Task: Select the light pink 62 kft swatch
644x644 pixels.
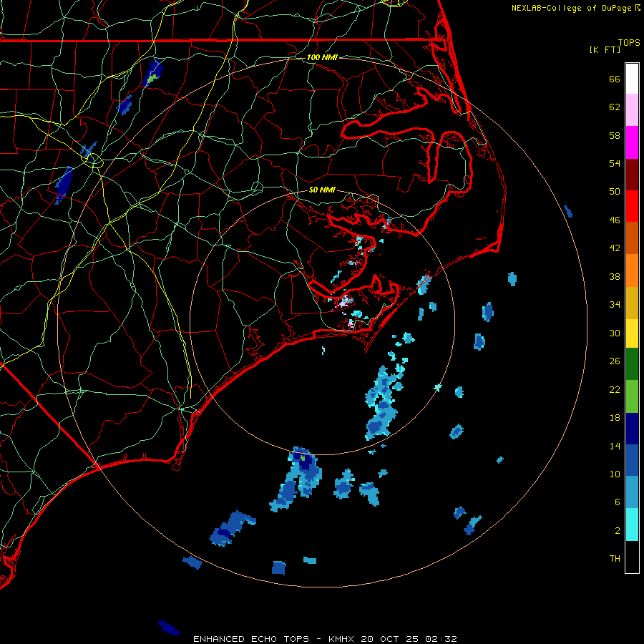Action: click(x=632, y=110)
